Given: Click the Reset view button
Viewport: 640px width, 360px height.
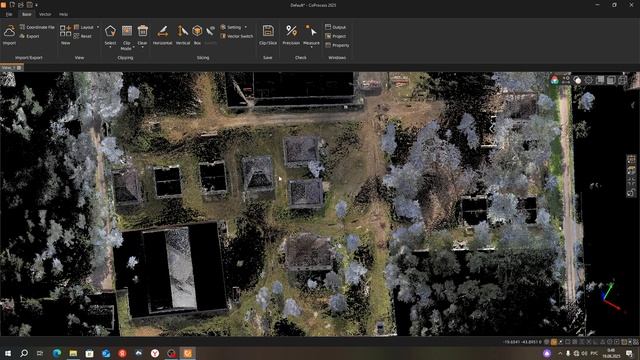Looking at the screenshot, I should [82, 36].
